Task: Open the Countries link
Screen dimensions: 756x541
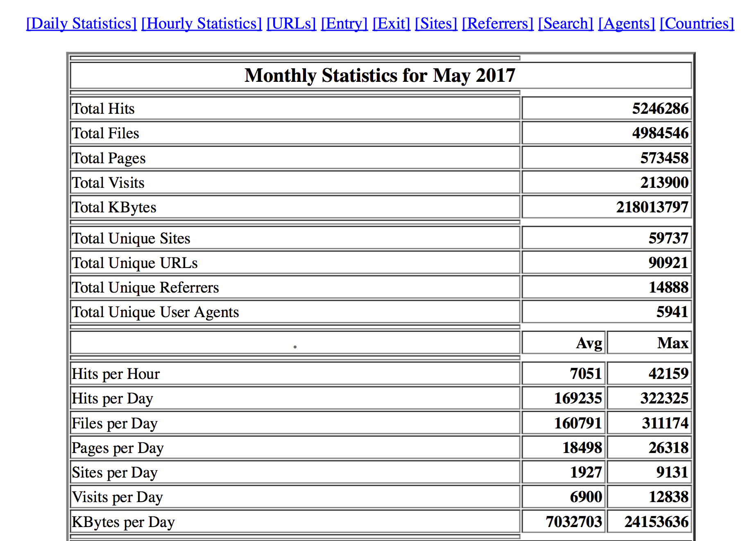Action: pyautogui.click(x=697, y=24)
